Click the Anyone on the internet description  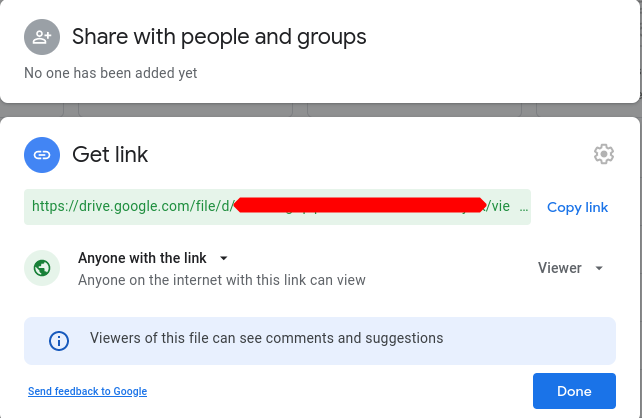[x=222, y=280]
